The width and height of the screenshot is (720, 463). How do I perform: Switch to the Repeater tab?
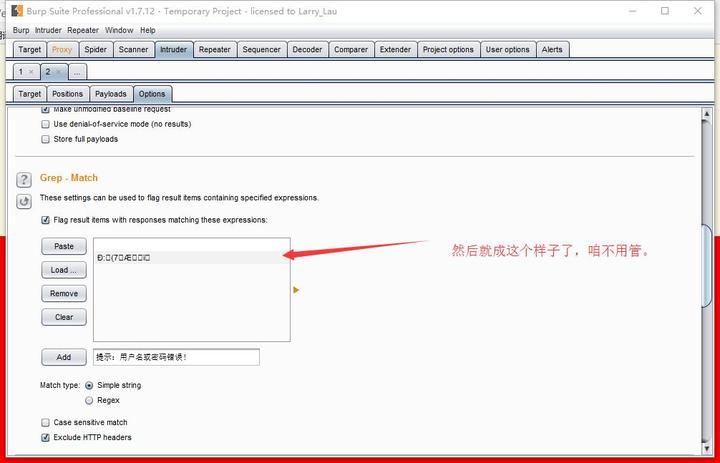(214, 50)
